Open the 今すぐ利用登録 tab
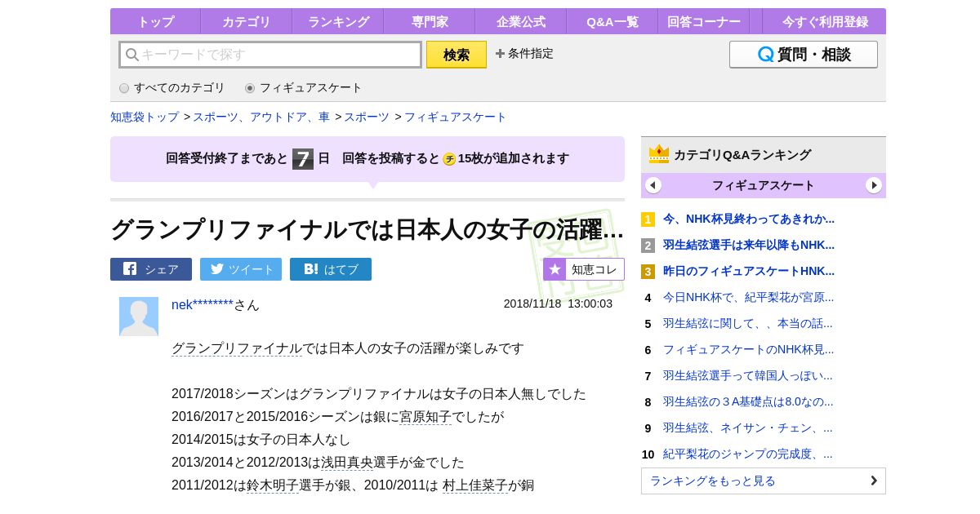980x514 pixels. click(825, 22)
